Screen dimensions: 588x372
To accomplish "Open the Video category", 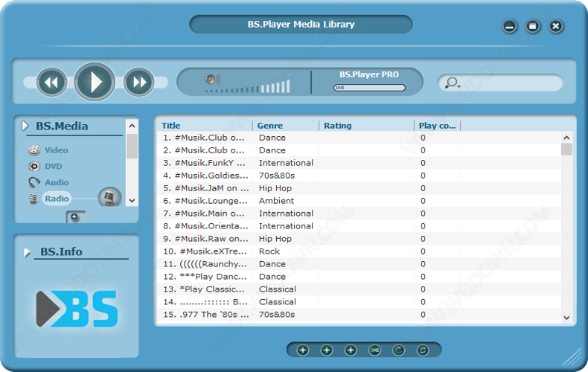I will coord(57,150).
